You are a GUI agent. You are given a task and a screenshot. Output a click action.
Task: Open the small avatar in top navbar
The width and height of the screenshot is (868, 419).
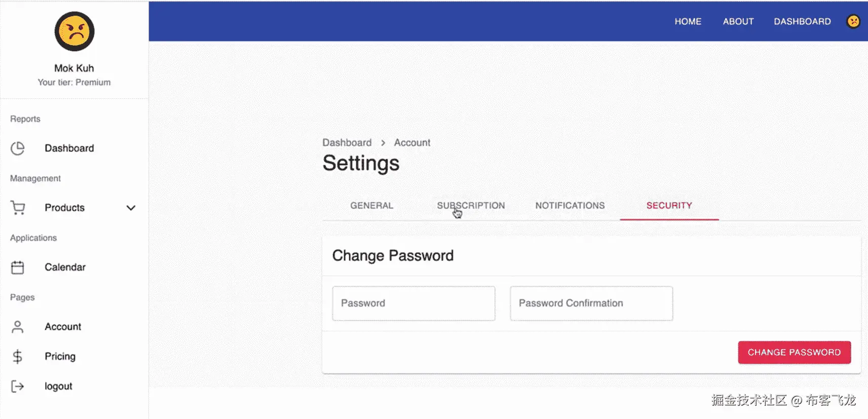click(x=853, y=21)
